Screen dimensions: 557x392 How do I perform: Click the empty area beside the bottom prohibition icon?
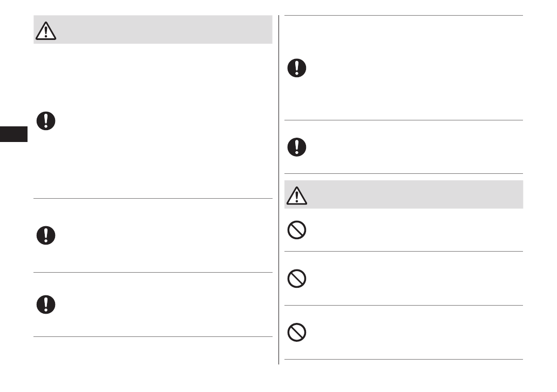pos(410,333)
